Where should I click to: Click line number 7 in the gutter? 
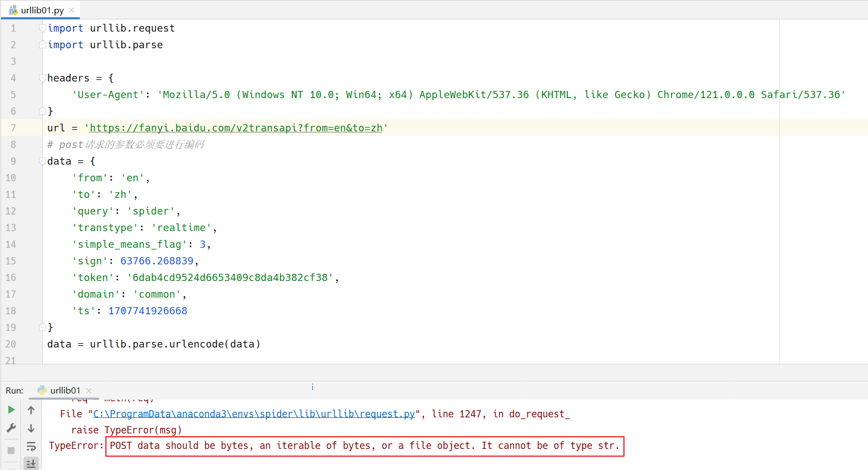(x=13, y=128)
